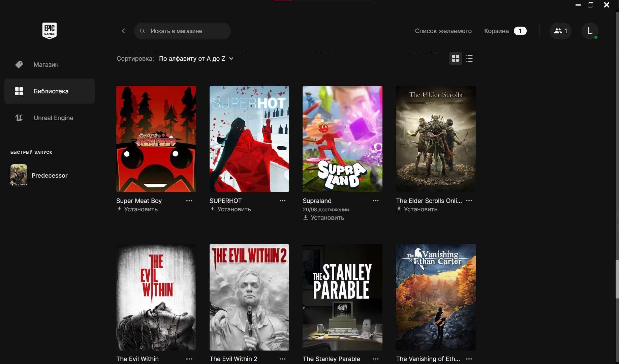Click the Supraland achievements text
This screenshot has height=364, width=619.
point(326,210)
